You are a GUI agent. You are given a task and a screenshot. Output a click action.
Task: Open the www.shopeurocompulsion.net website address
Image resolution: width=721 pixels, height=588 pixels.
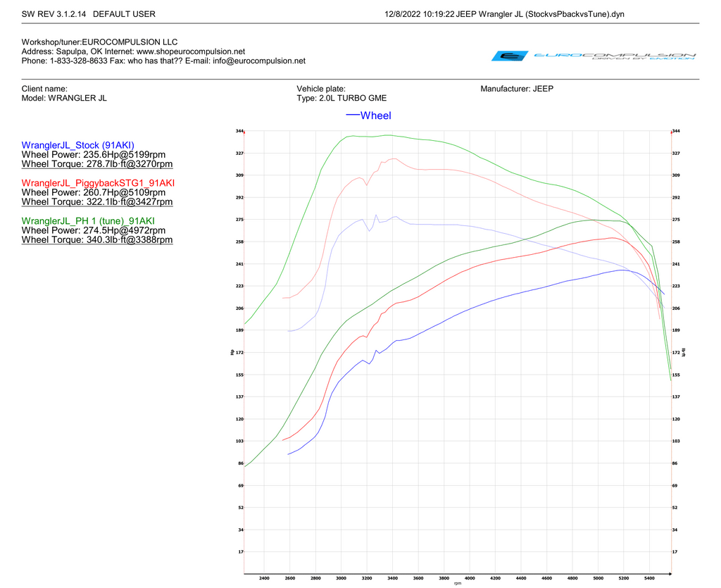point(190,51)
